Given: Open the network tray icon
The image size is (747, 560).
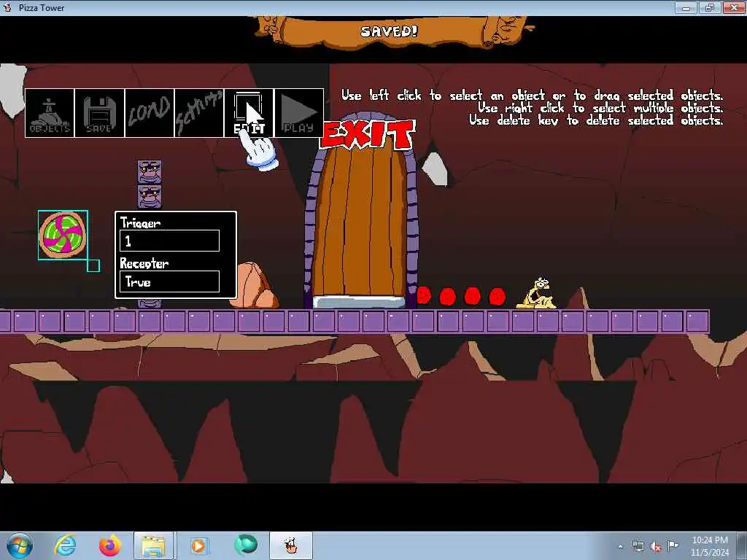Looking at the screenshot, I should pyautogui.click(x=638, y=546).
